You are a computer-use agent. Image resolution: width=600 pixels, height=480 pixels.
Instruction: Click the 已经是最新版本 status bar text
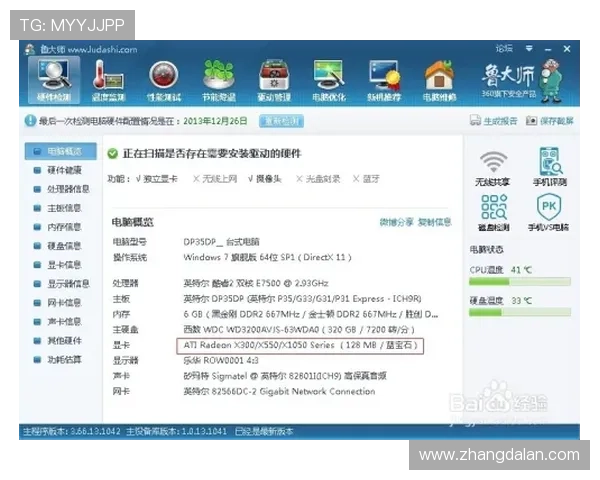point(264,432)
